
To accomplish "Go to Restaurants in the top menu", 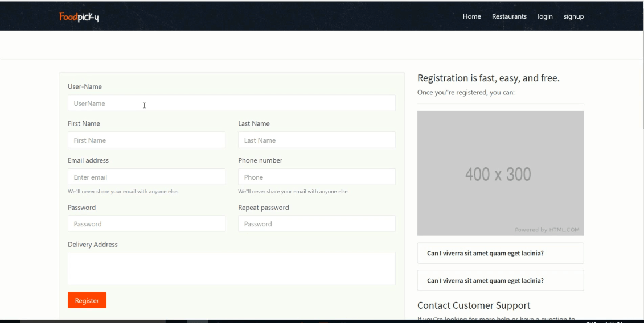I will tap(509, 16).
